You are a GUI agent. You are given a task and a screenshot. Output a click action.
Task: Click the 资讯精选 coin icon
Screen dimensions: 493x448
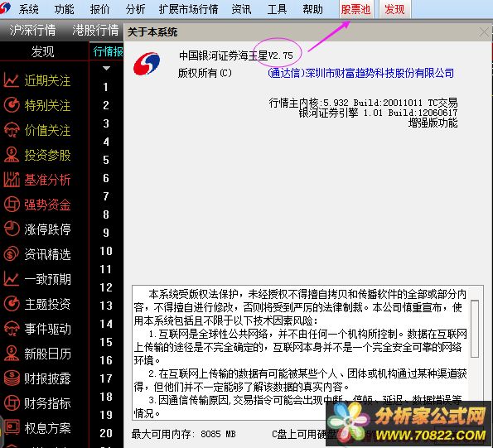(x=12, y=254)
